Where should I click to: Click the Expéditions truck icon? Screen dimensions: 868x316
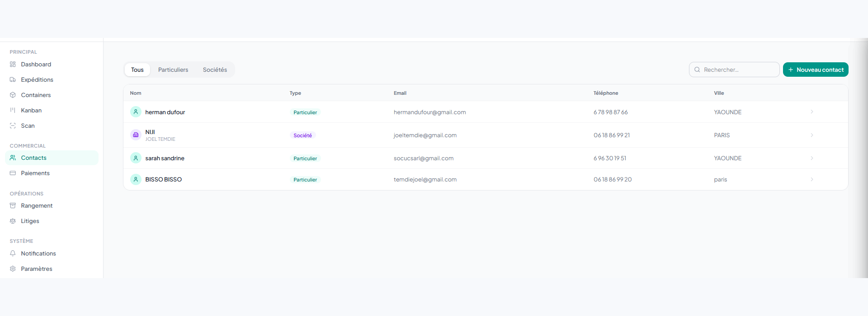tap(13, 80)
